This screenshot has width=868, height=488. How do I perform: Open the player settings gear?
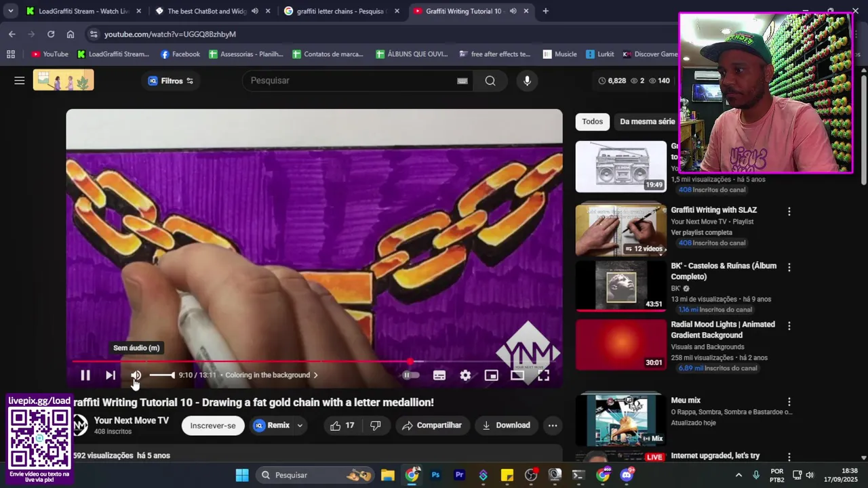click(465, 375)
